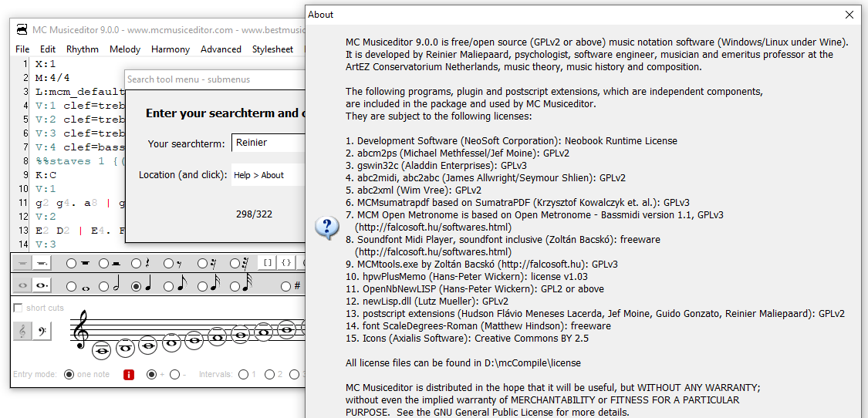Click the fifth circled note on the staff
Viewport: 868px width, 418px height.
coord(194,339)
